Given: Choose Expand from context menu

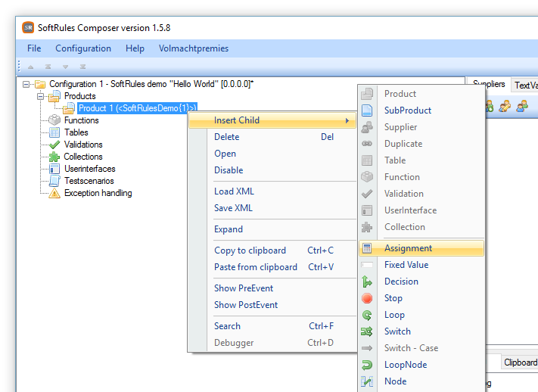Looking at the screenshot, I should 273,229.
